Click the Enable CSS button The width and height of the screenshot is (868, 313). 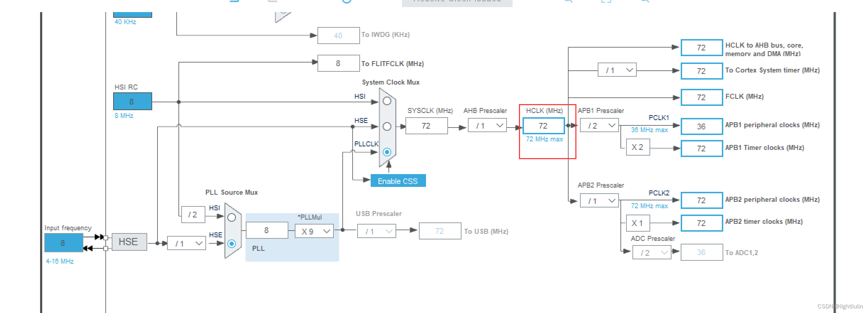pyautogui.click(x=398, y=181)
